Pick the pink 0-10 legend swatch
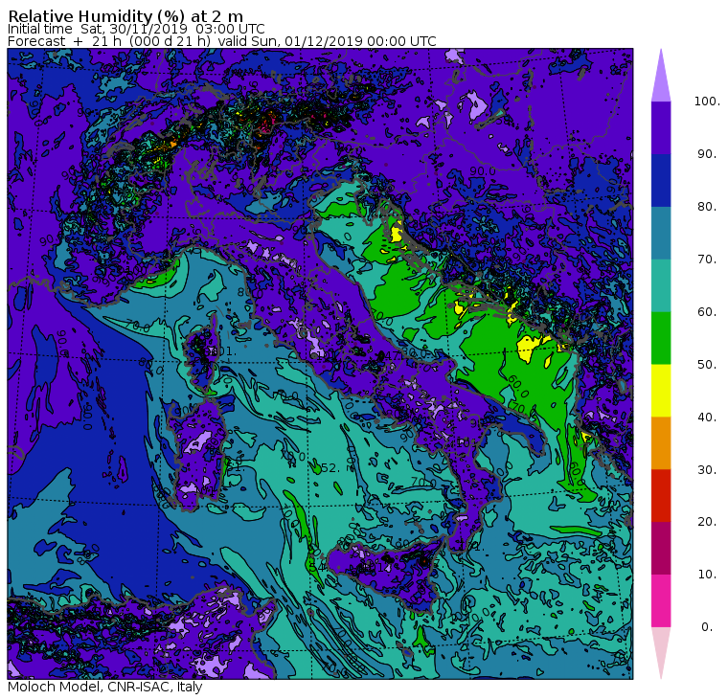The image size is (728, 700). point(661,601)
